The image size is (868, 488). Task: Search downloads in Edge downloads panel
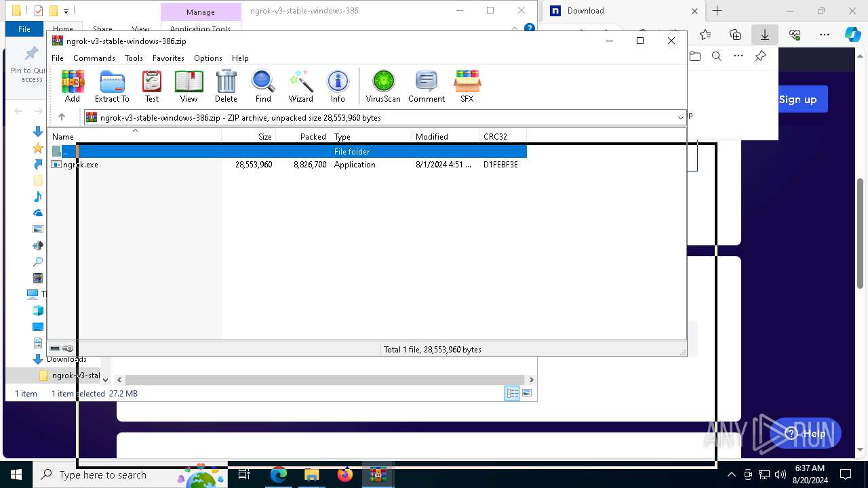pos(717,56)
